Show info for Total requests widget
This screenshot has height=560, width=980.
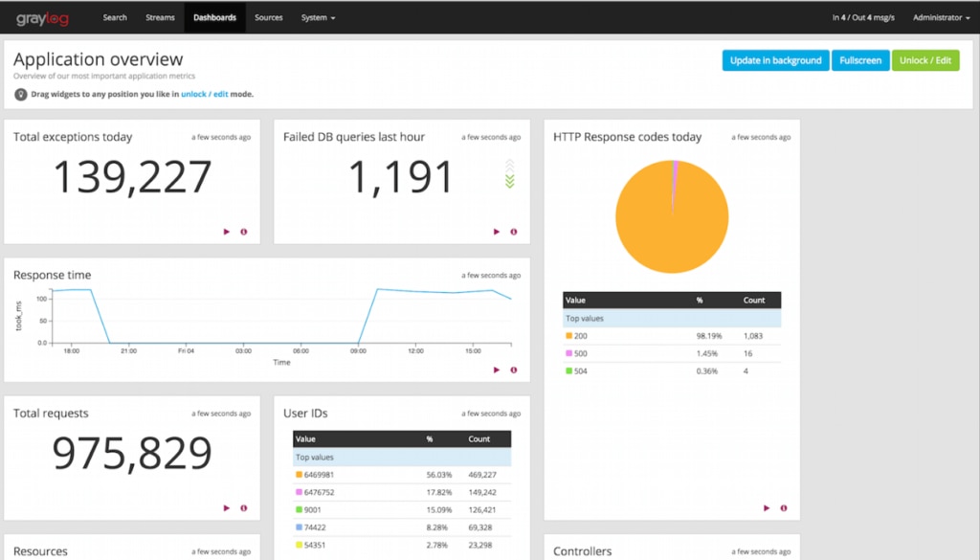point(244,508)
